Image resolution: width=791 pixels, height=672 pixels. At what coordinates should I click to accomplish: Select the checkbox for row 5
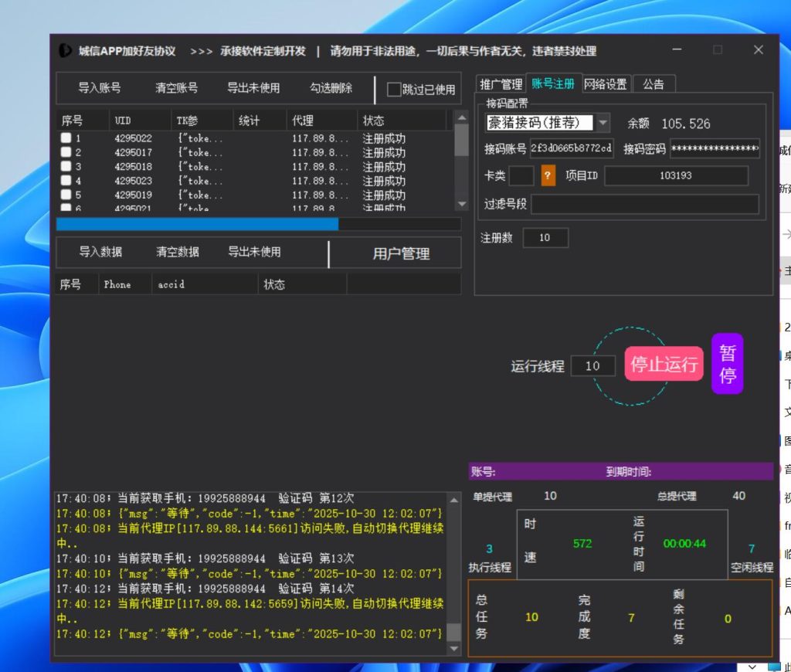(66, 195)
